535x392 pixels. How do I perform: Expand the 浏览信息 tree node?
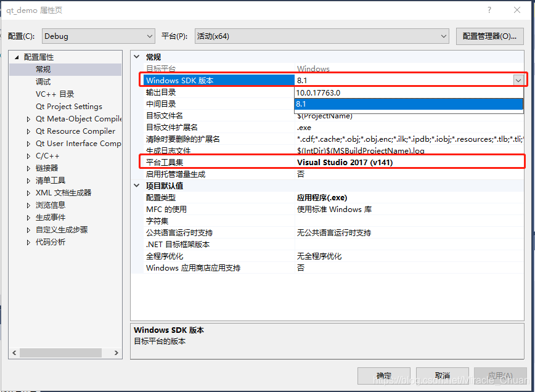click(28, 205)
